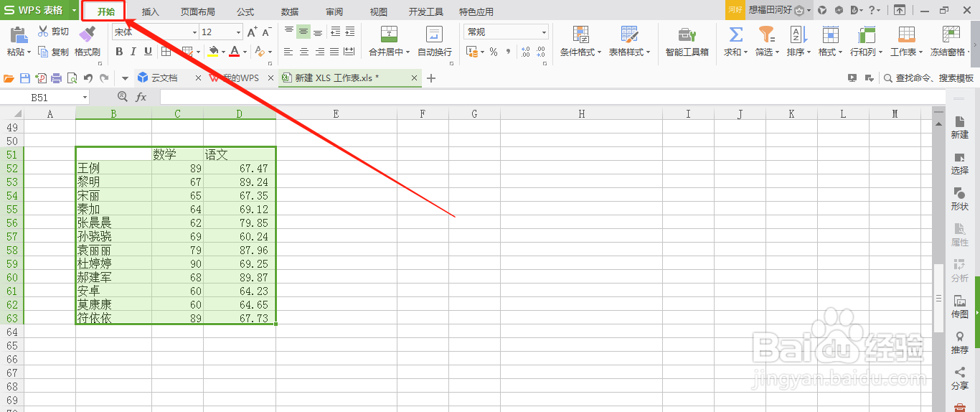The image size is (980, 412).
Task: Click the Paste (粘贴) icon
Action: (19, 34)
